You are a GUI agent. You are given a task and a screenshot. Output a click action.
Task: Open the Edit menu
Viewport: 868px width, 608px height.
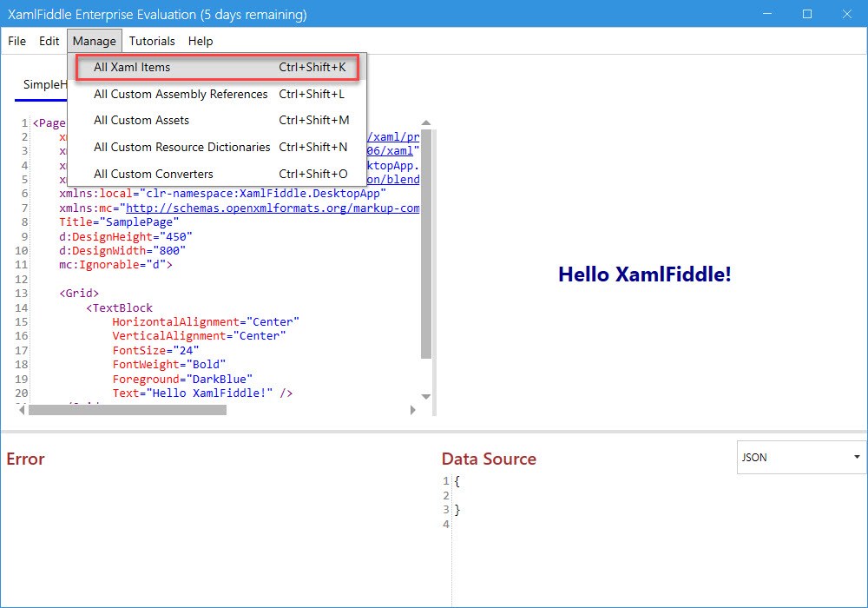[49, 41]
